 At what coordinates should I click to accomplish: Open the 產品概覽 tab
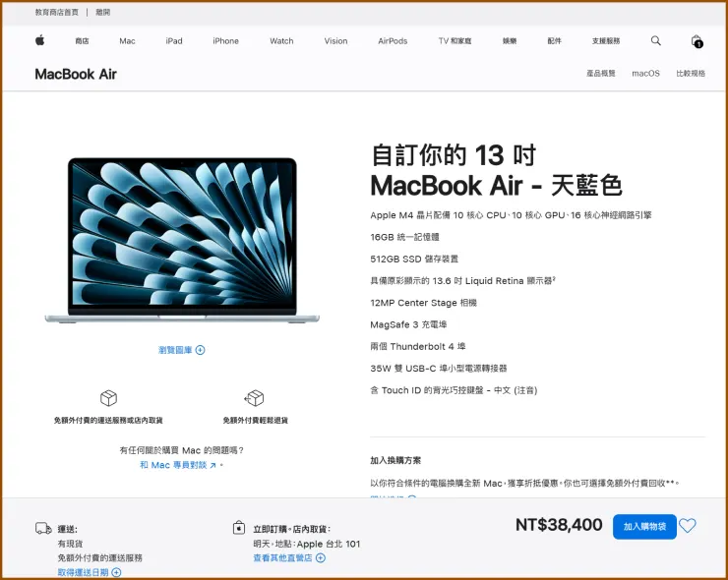(x=601, y=74)
